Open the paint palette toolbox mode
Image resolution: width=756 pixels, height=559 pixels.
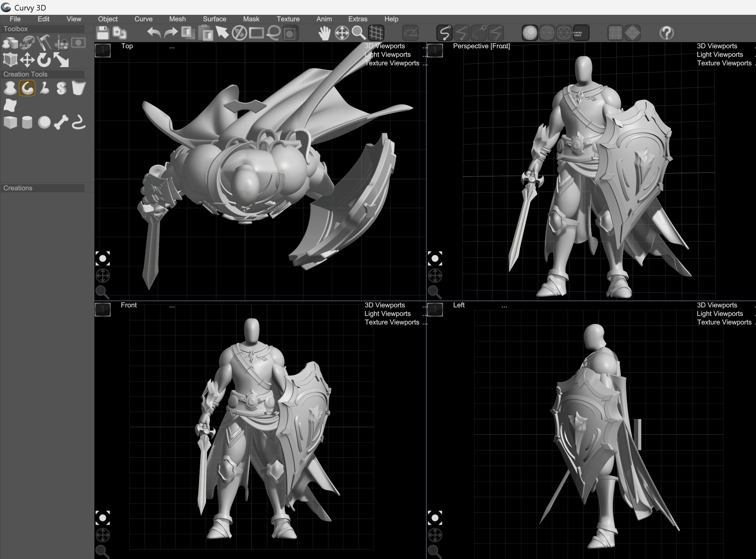[x=61, y=43]
